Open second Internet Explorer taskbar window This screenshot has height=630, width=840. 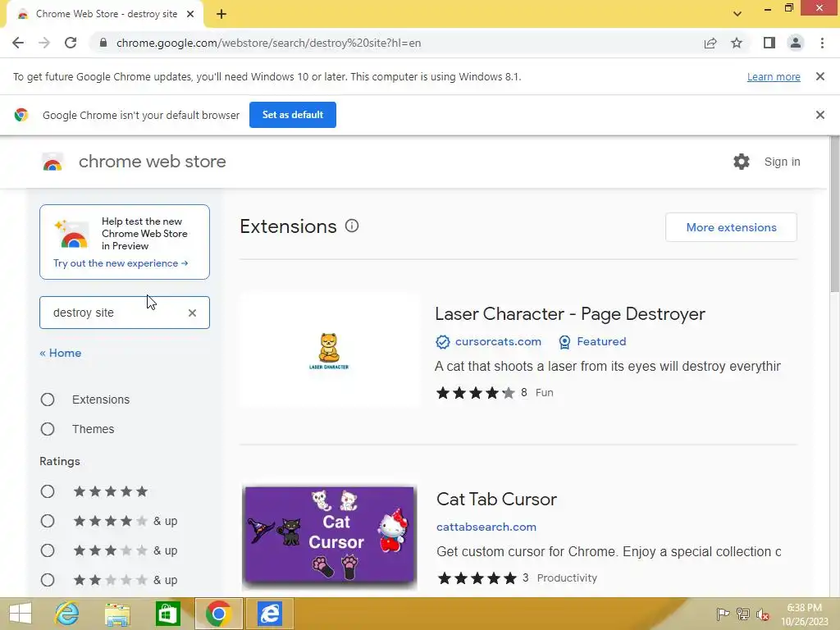pyautogui.click(x=269, y=614)
